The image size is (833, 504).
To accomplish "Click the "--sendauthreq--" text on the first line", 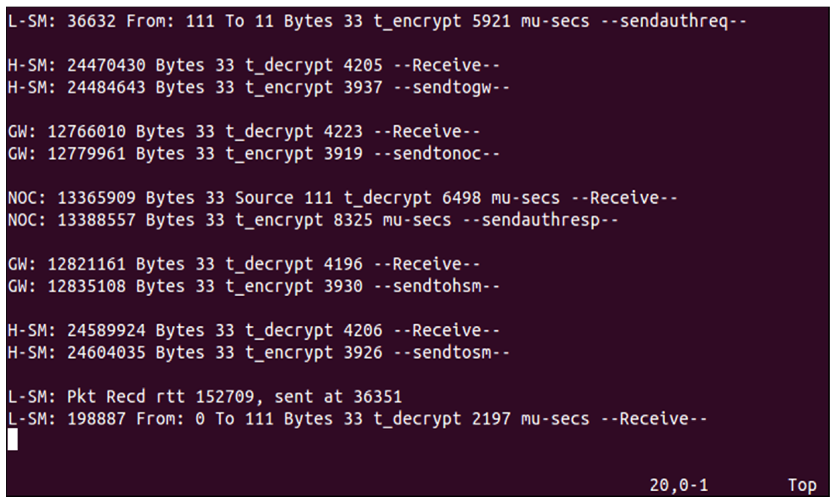I will (673, 21).
